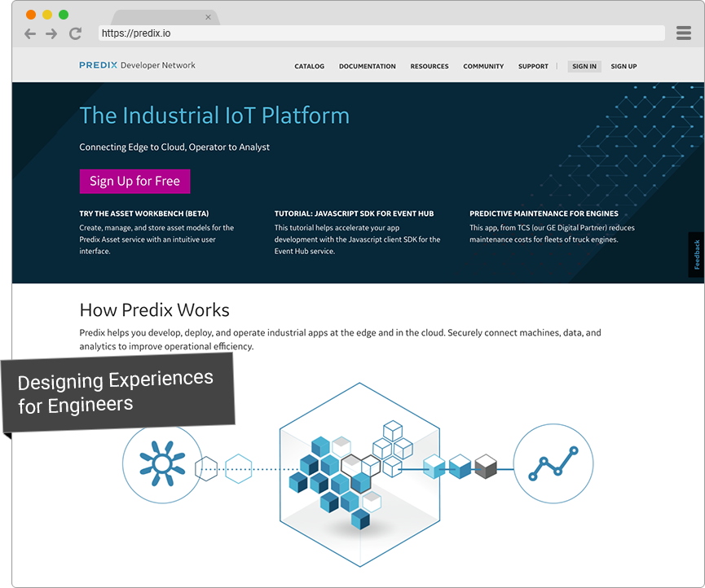
Task: Click the analytics line-chart circle icon
Action: click(553, 463)
